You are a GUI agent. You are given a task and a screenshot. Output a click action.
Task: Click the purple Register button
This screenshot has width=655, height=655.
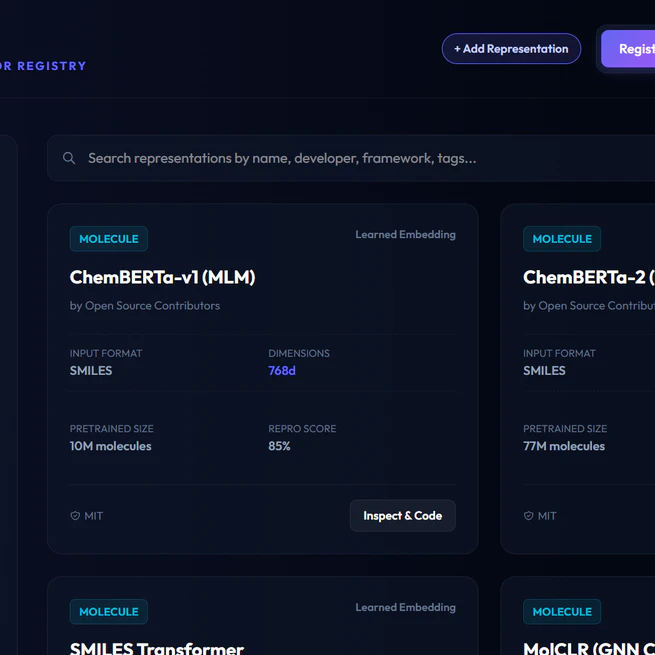click(628, 49)
